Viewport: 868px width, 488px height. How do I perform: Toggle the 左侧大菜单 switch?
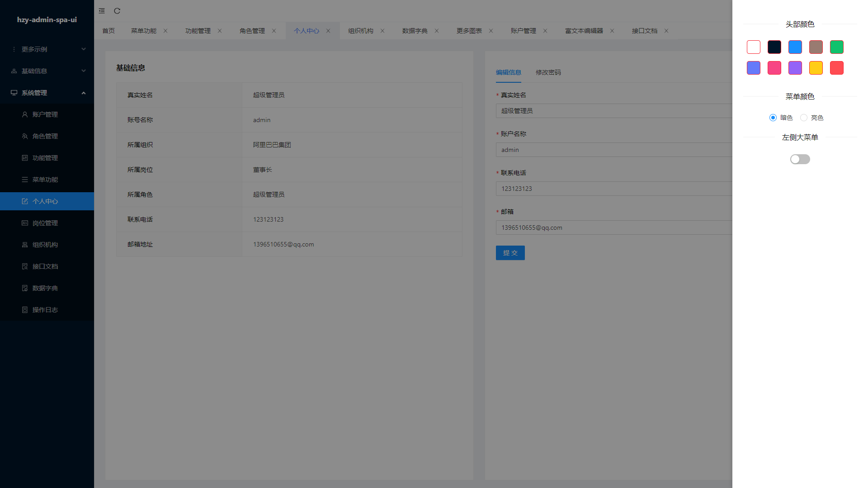pyautogui.click(x=800, y=159)
